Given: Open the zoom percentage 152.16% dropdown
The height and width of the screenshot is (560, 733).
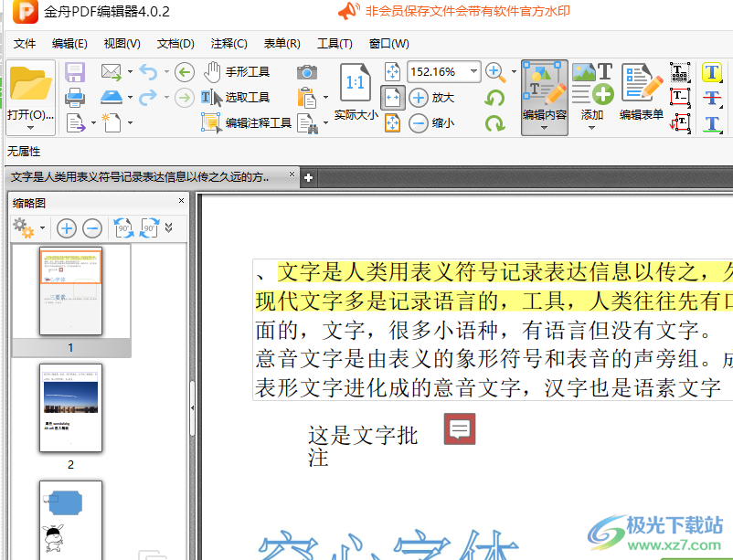Looking at the screenshot, I should [474, 71].
